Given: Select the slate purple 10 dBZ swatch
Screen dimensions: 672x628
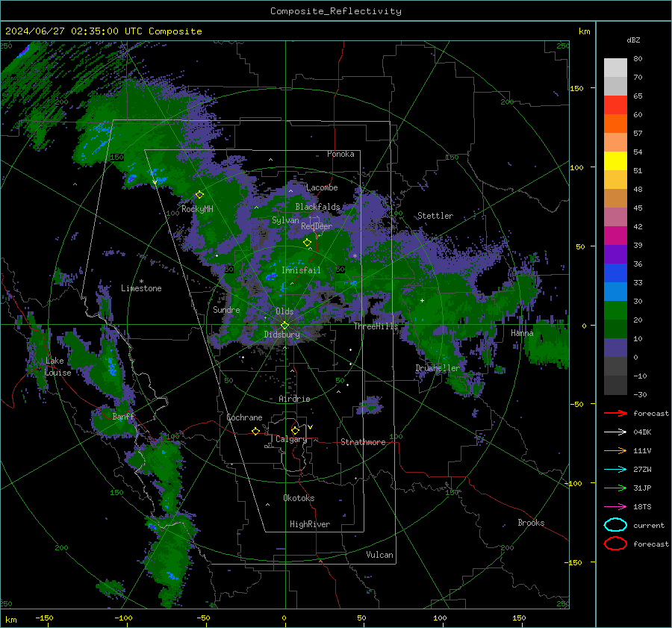Looking at the screenshot, I should point(615,348).
